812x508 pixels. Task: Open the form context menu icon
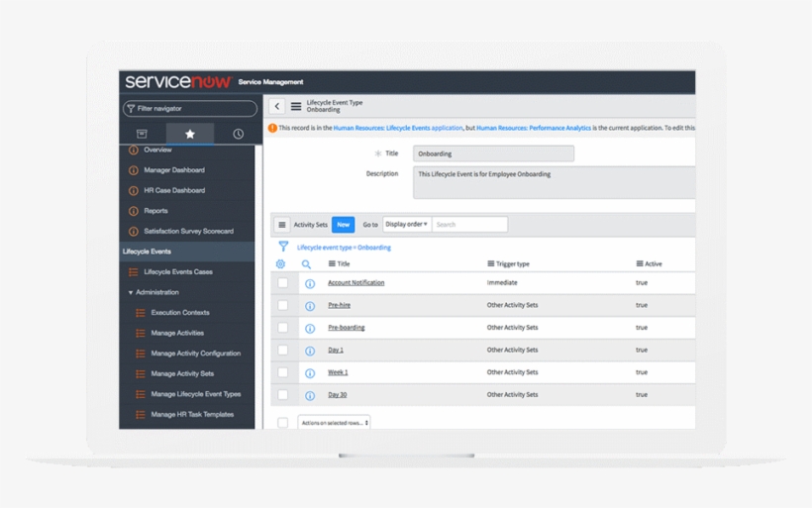coord(296,106)
